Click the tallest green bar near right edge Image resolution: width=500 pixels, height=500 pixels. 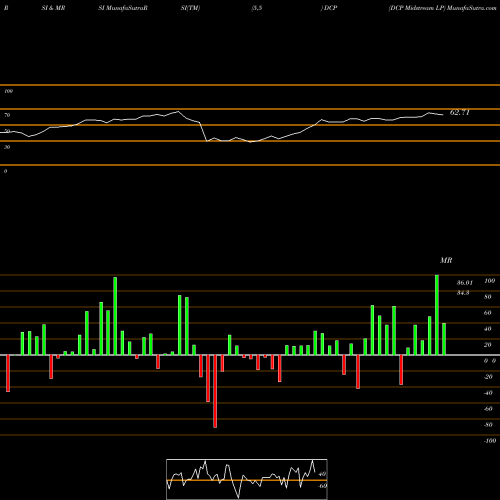pyautogui.click(x=437, y=315)
